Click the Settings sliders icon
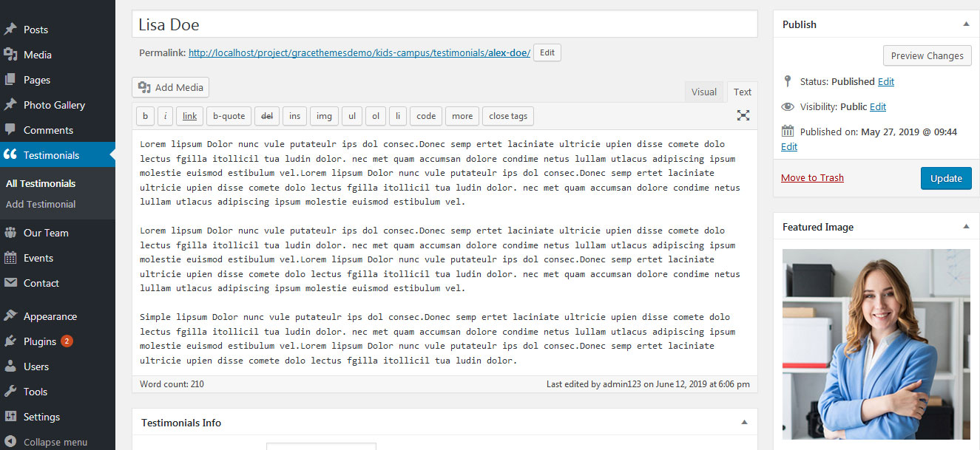980x450 pixels. pos(10,417)
